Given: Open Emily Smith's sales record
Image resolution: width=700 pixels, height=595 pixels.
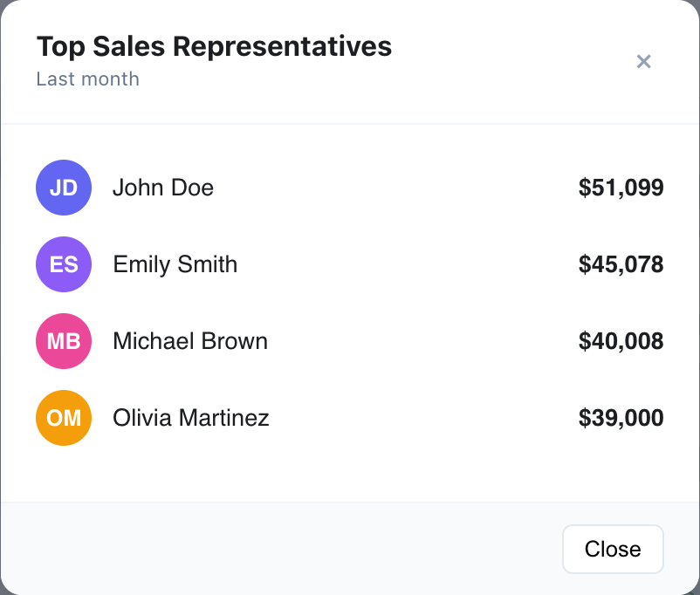Looking at the screenshot, I should click(x=175, y=264).
